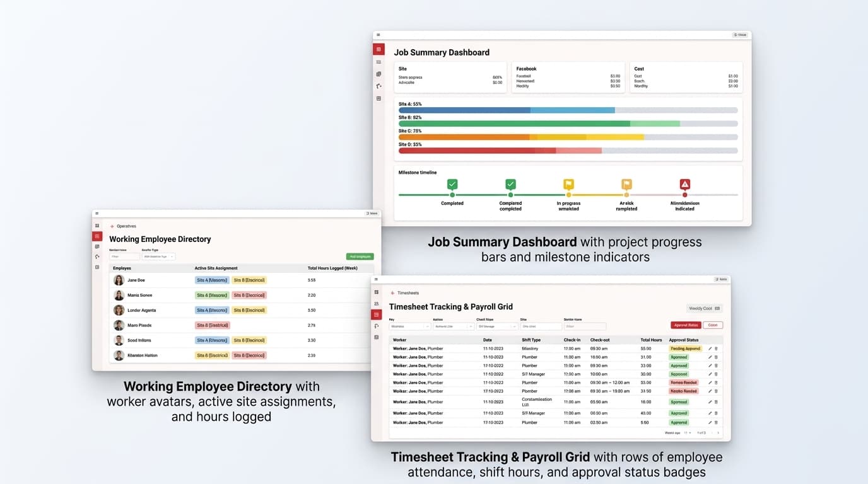Click Jane Doe's avatar in Employee Directory
The image size is (868, 484).
[x=119, y=280]
